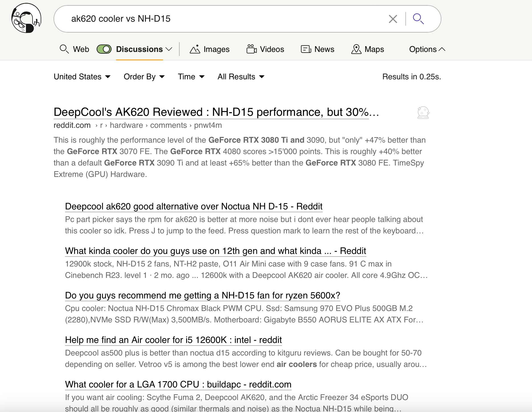This screenshot has width=532, height=412.
Task: Switch to the Web tab
Action: click(x=74, y=49)
